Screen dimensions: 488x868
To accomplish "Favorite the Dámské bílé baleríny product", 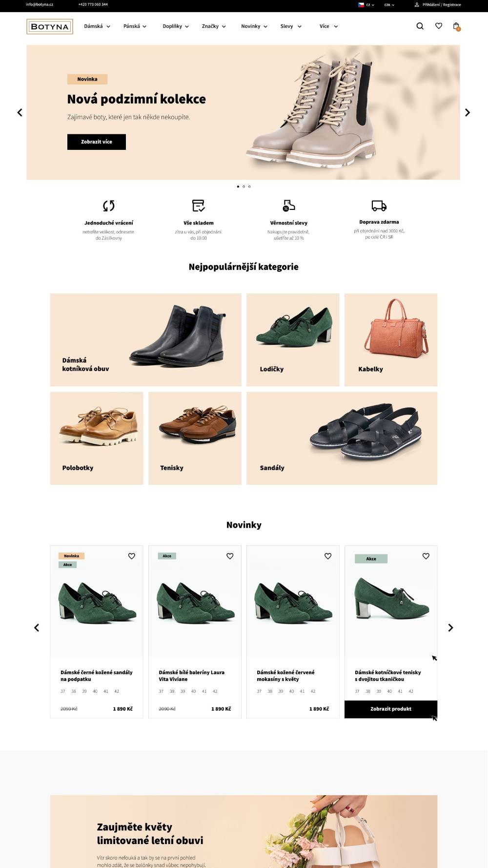I will (230, 556).
